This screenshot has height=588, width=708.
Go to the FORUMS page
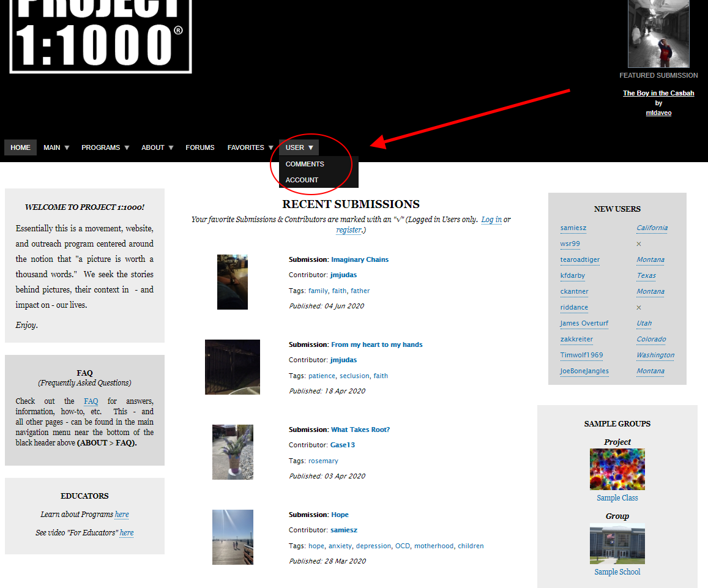(x=200, y=147)
